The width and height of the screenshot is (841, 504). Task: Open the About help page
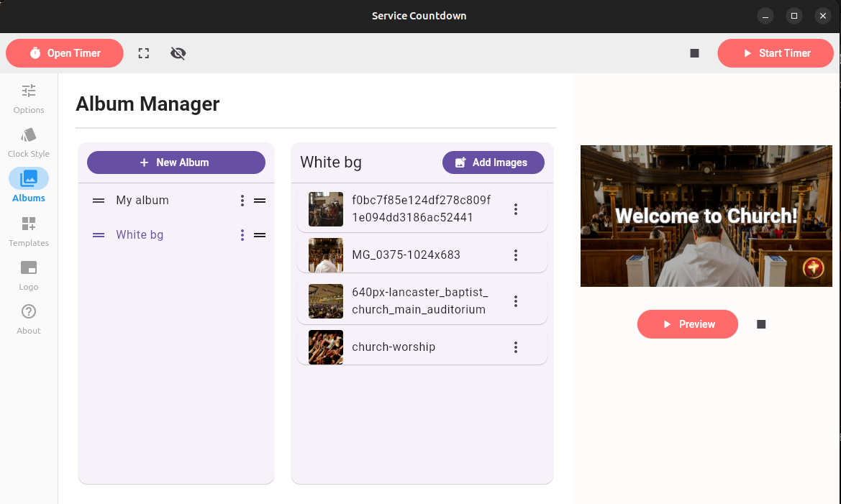[x=29, y=319]
